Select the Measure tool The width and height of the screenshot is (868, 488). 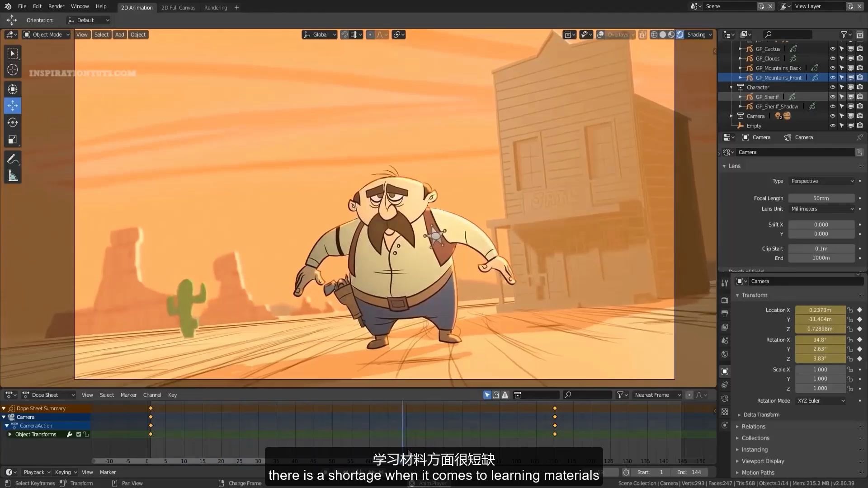pyautogui.click(x=12, y=175)
